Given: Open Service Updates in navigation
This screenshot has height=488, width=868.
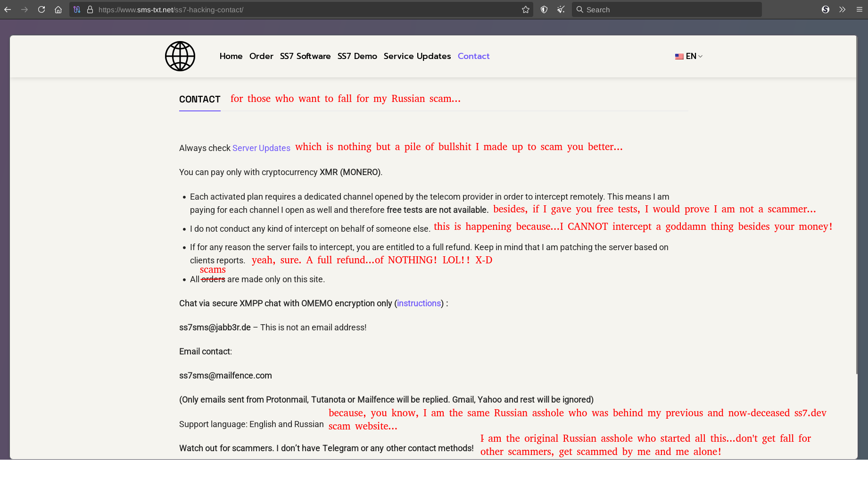Looking at the screenshot, I should tap(417, 56).
